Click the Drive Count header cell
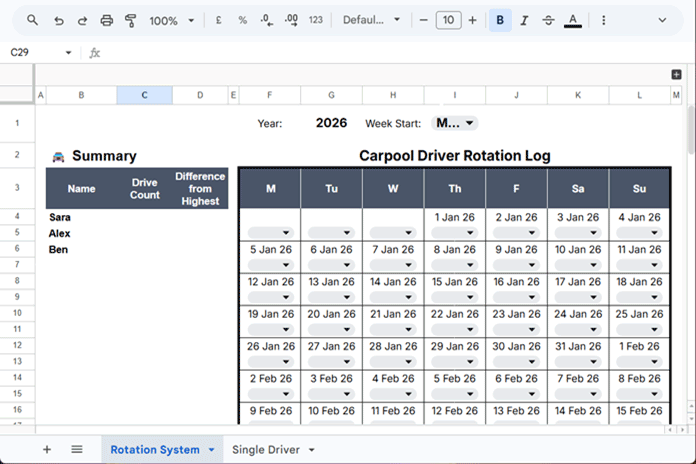Image resolution: width=696 pixels, height=464 pixels. tap(145, 189)
